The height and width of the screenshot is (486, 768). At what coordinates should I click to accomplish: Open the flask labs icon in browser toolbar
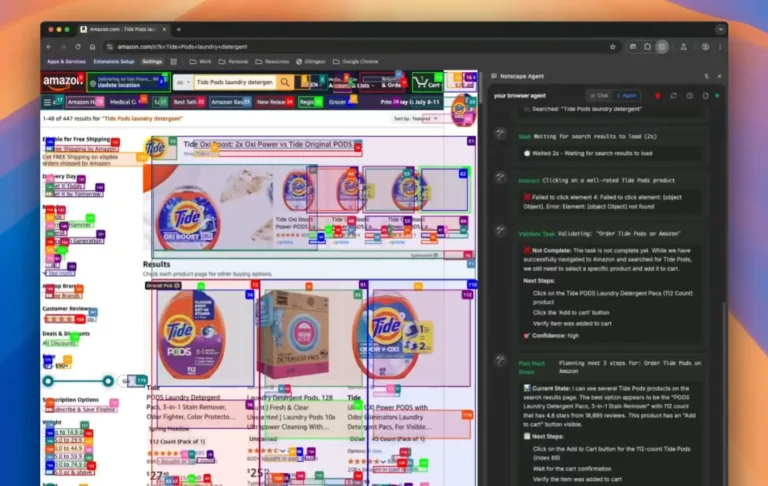(683, 47)
